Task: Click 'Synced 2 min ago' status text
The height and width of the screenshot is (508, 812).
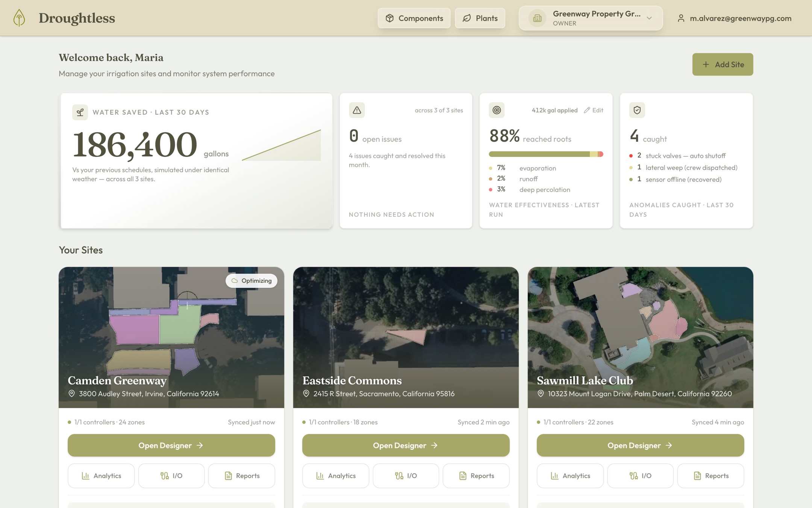Action: coord(483,422)
